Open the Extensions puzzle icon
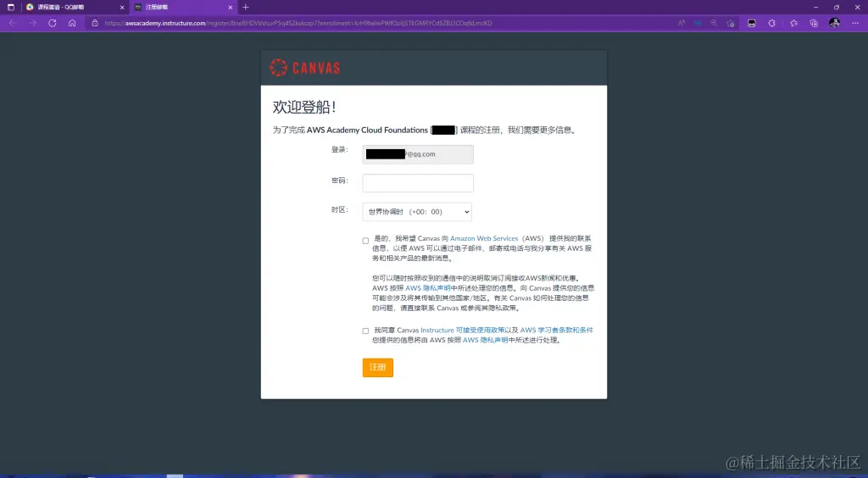Viewport: 868px width, 478px height. tap(771, 23)
